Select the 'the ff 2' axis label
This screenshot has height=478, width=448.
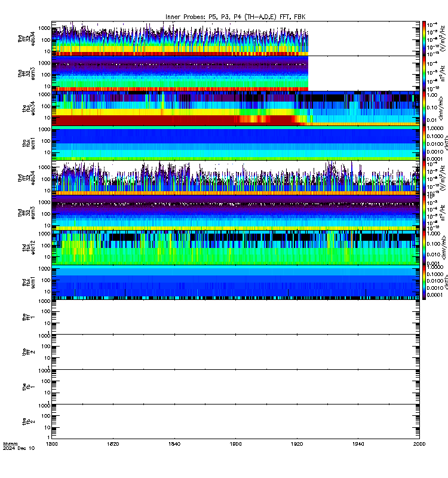(29, 352)
